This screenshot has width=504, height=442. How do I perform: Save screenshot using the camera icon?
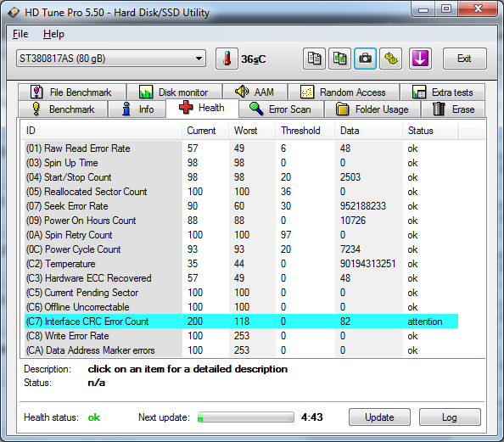coord(365,59)
